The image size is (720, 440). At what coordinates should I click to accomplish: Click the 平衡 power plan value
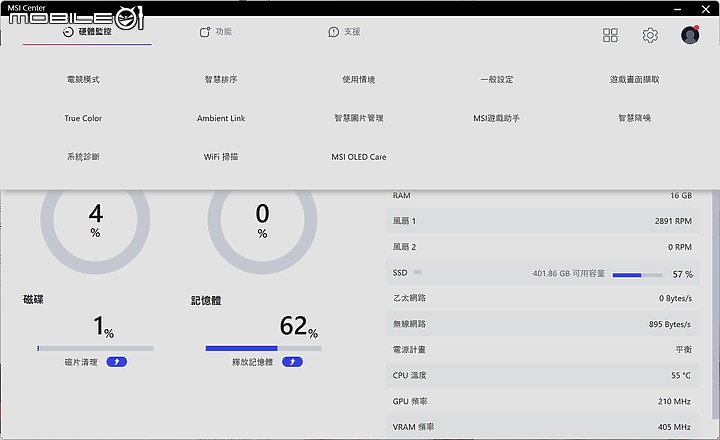[683, 350]
